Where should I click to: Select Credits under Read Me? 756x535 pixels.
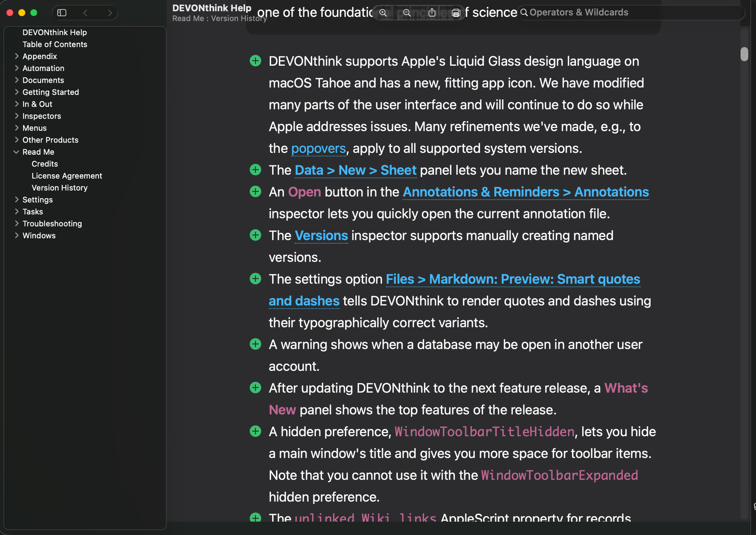point(44,164)
